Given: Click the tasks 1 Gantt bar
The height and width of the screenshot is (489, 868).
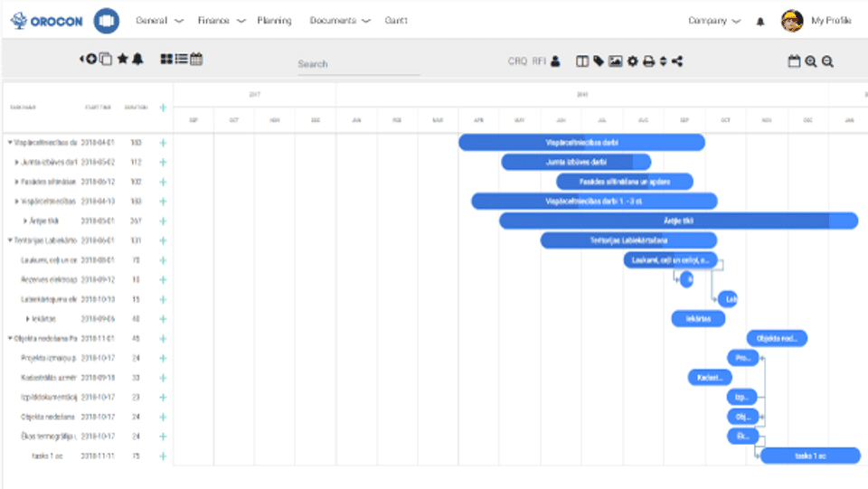Looking at the screenshot, I should (x=810, y=456).
